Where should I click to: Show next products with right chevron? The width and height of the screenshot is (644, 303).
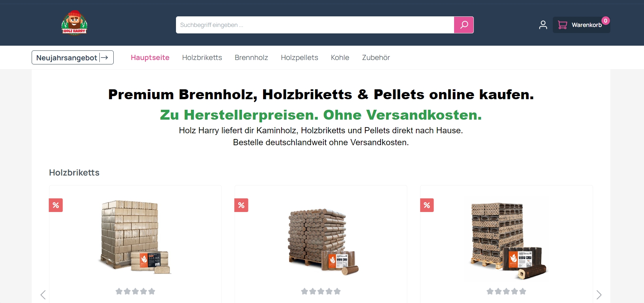(599, 295)
